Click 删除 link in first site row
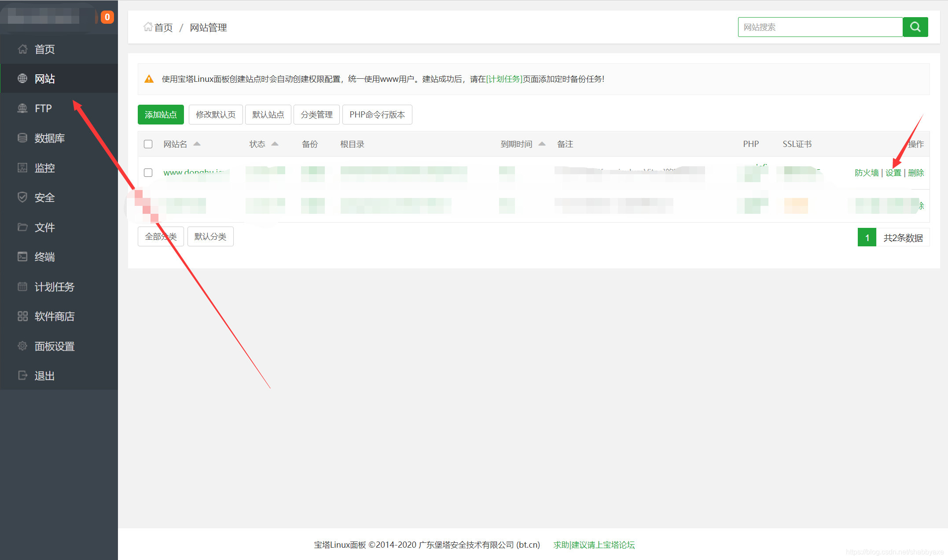Screen dimensions: 948x560 [916, 173]
